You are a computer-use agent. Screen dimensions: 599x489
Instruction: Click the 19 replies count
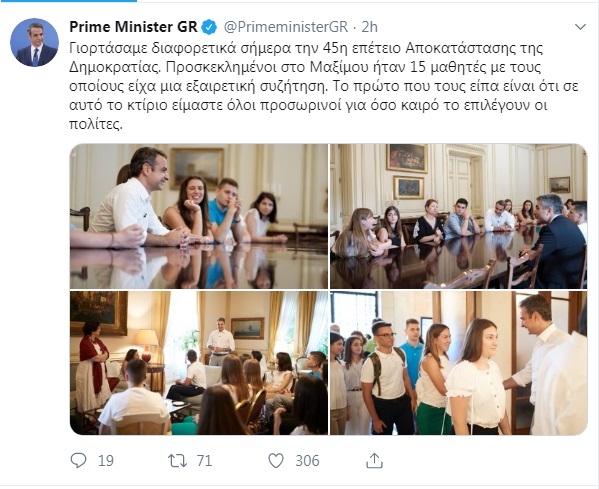[x=106, y=461]
